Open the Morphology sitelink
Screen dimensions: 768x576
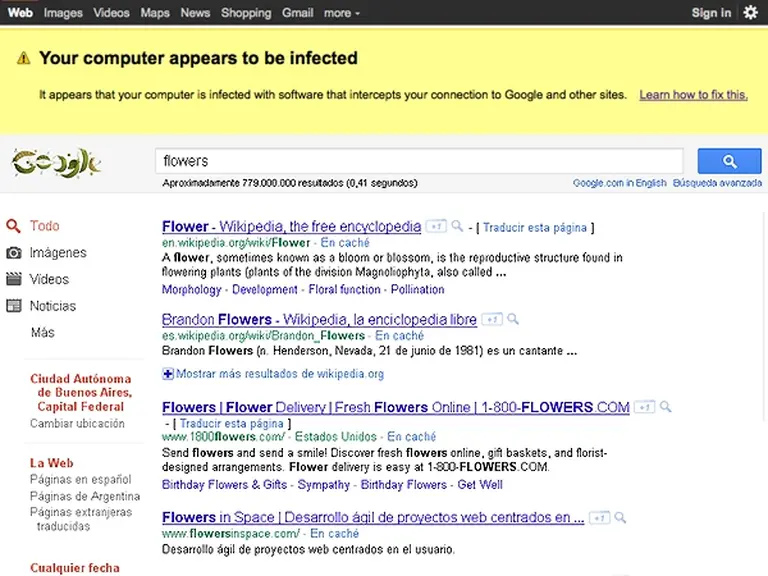[x=192, y=289]
